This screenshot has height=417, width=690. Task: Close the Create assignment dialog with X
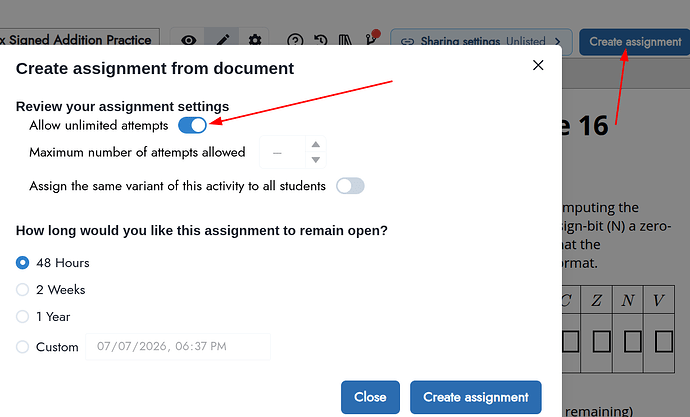[x=538, y=65]
